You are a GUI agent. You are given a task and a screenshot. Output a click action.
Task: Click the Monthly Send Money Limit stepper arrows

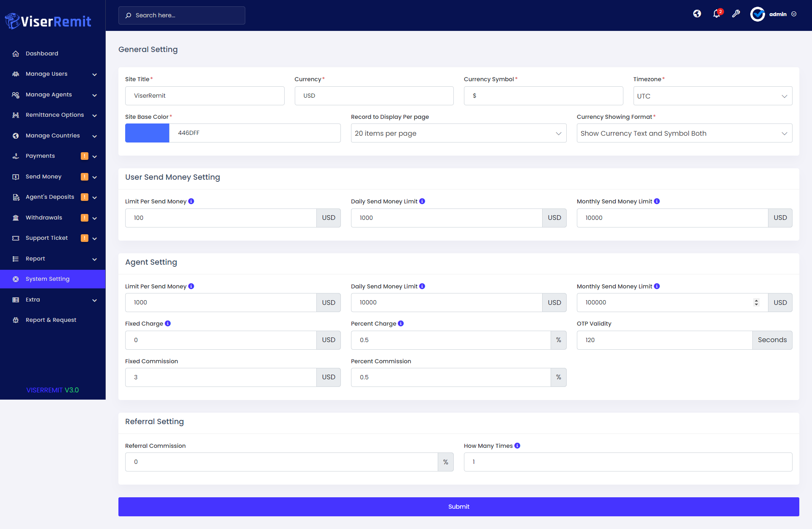coord(756,302)
